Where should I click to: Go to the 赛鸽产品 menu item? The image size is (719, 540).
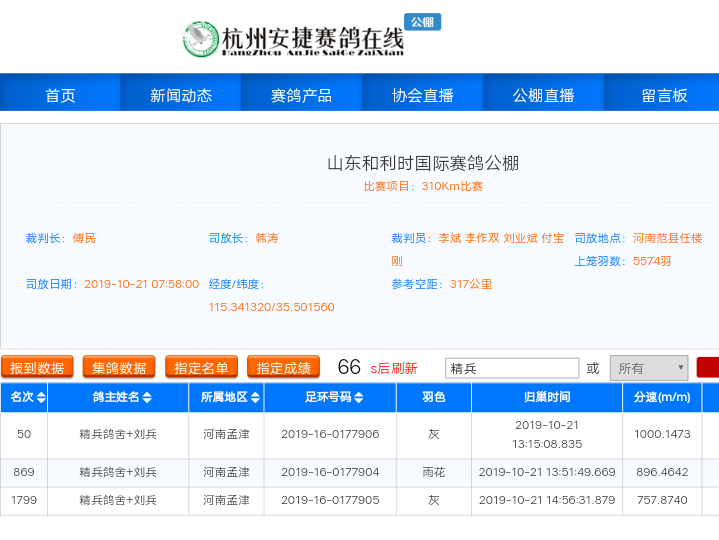302,95
